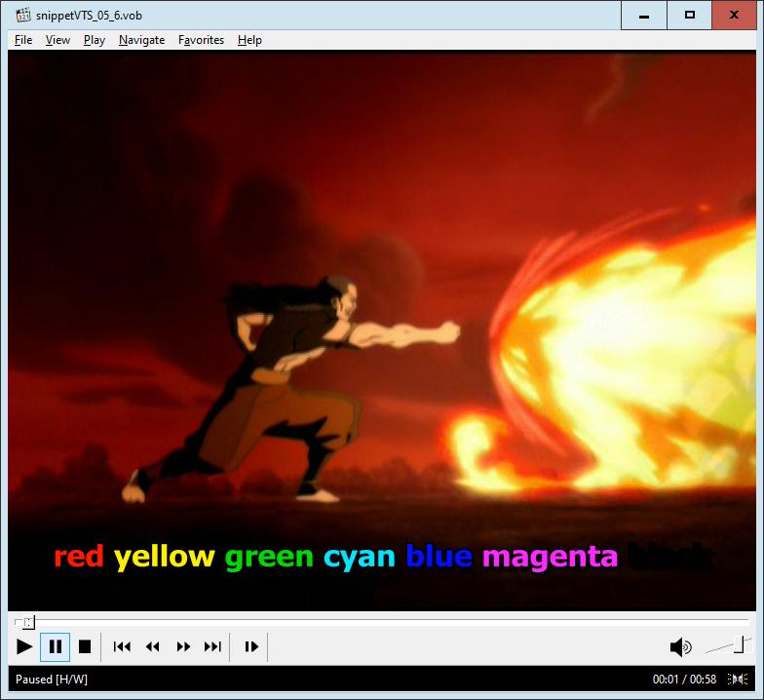Maximize the player window
764x700 pixels.
689,16
